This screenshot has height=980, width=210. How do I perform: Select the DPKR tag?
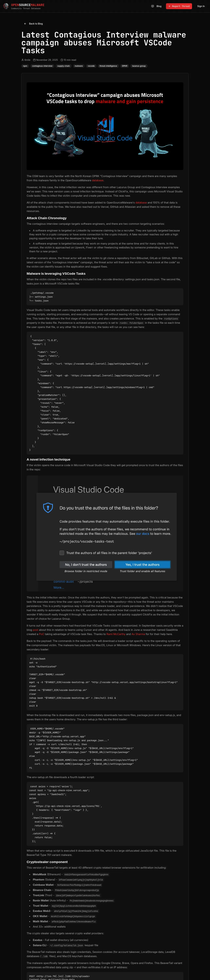[125, 66]
